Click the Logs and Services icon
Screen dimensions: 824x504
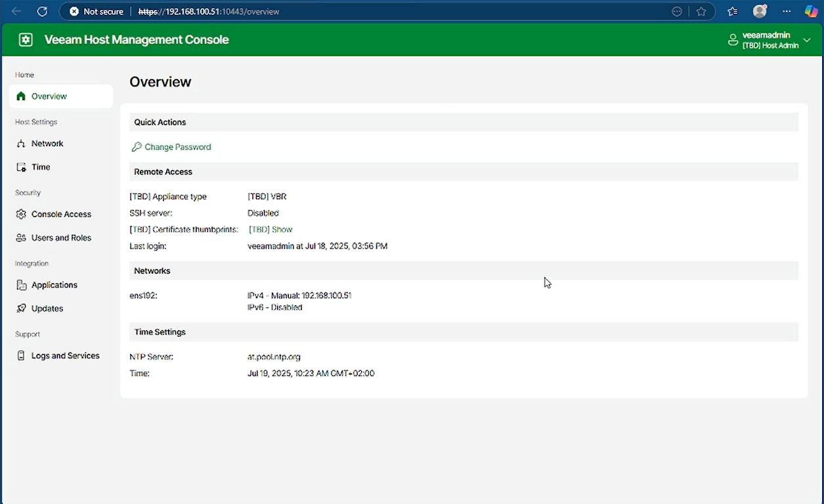pos(21,356)
